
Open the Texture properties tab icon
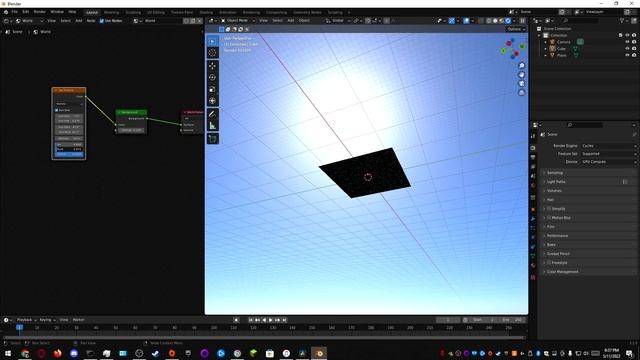click(533, 278)
